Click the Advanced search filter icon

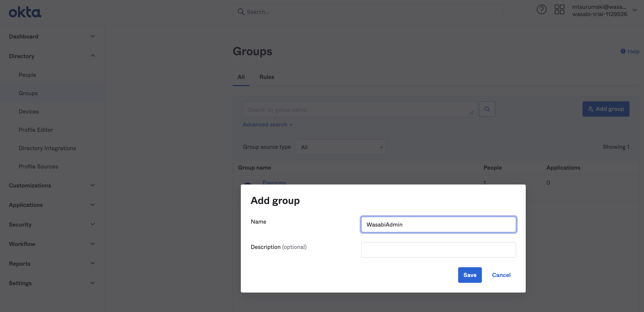click(x=292, y=124)
